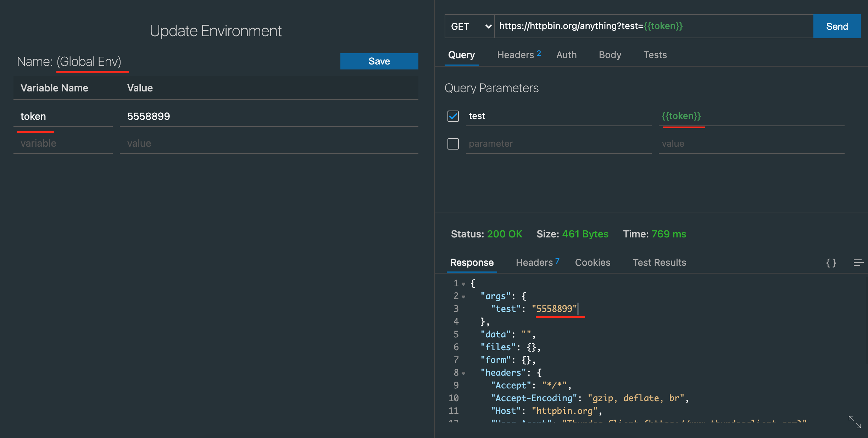The width and height of the screenshot is (868, 438).
Task: Open the request Headers 2 tab
Action: tap(519, 55)
